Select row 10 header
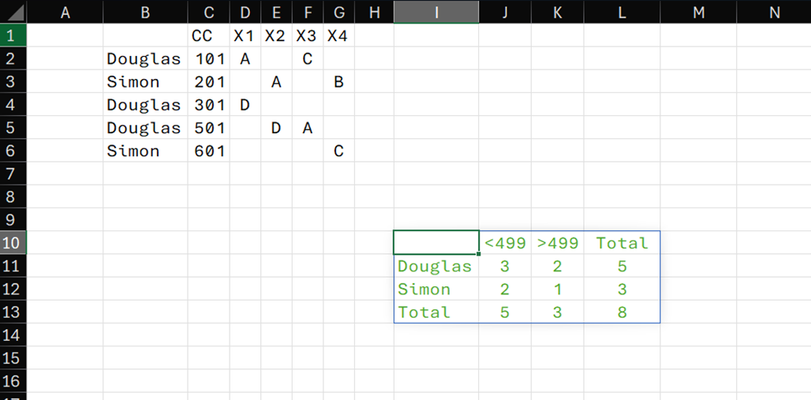This screenshot has width=811, height=400. coord(13,243)
